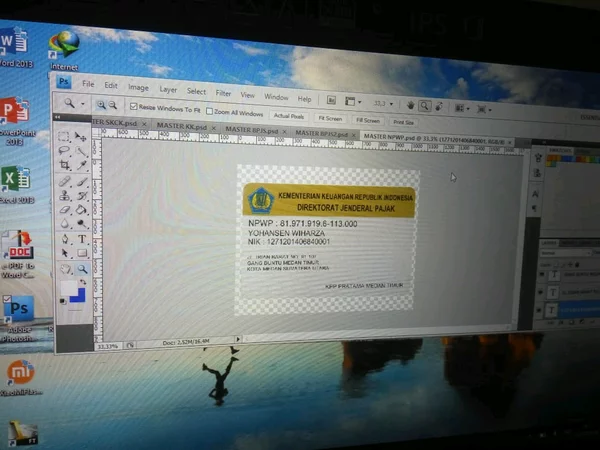Image resolution: width=600 pixels, height=450 pixels.
Task: Select the Eraser tool
Action: pyautogui.click(x=65, y=210)
